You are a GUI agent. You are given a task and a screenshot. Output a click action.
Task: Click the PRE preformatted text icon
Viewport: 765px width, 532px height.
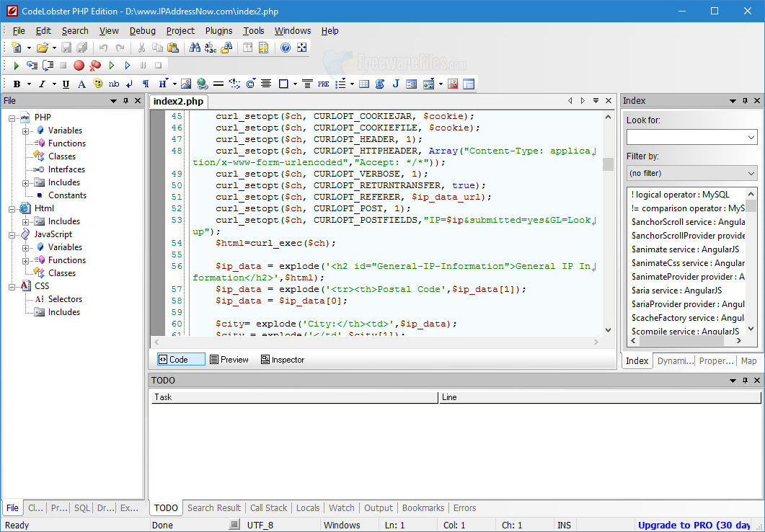[x=323, y=84]
